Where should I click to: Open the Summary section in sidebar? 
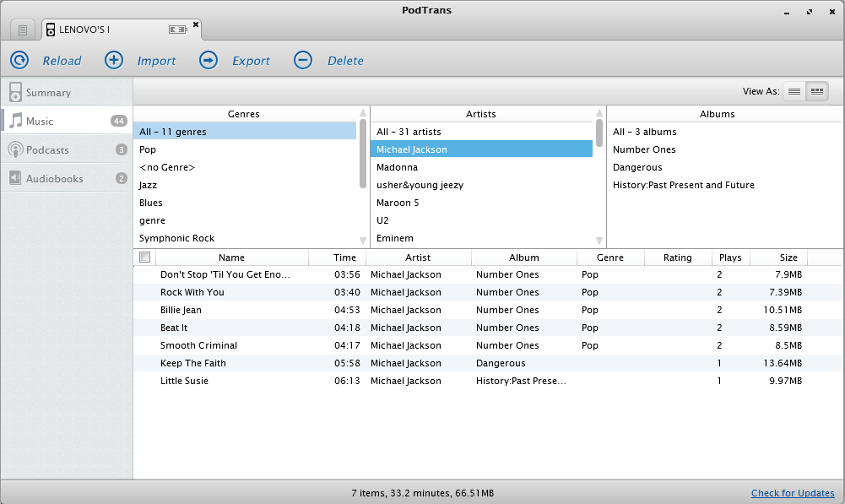tap(48, 93)
